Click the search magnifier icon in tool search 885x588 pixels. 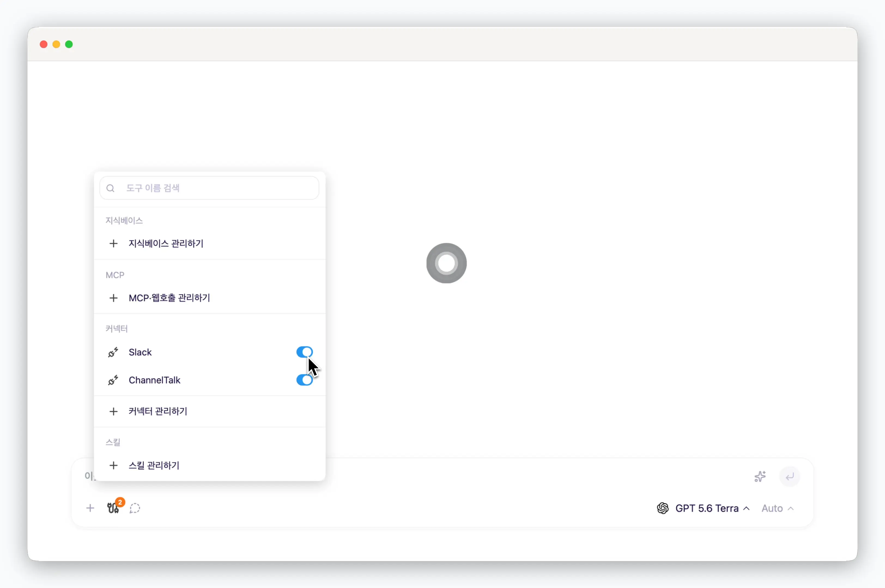(110, 188)
